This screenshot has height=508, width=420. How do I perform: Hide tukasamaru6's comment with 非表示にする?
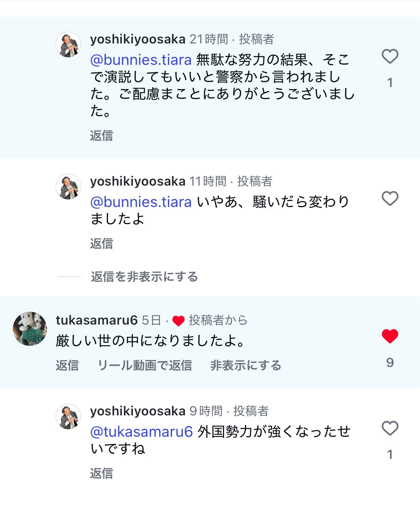click(x=246, y=366)
